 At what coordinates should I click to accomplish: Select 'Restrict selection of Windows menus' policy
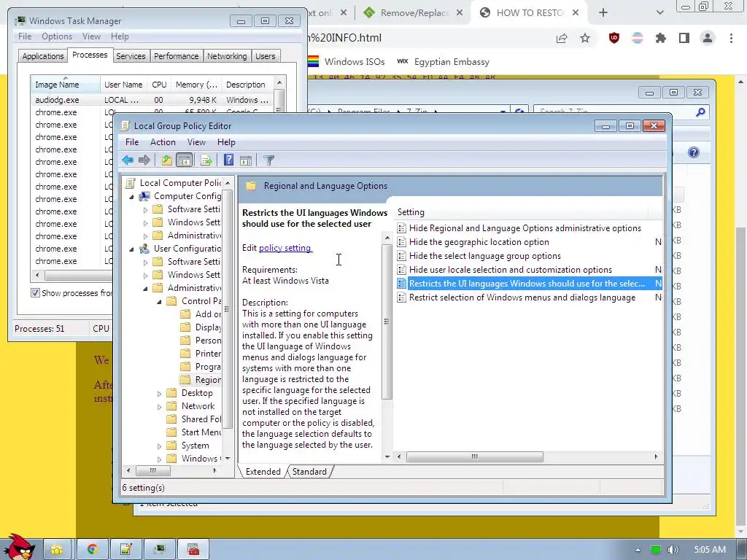coord(522,297)
